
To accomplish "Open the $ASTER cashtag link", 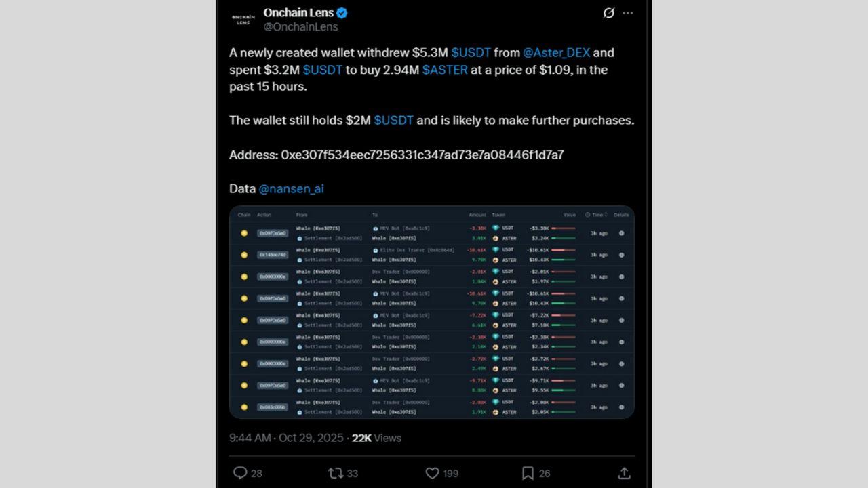I will click(445, 70).
